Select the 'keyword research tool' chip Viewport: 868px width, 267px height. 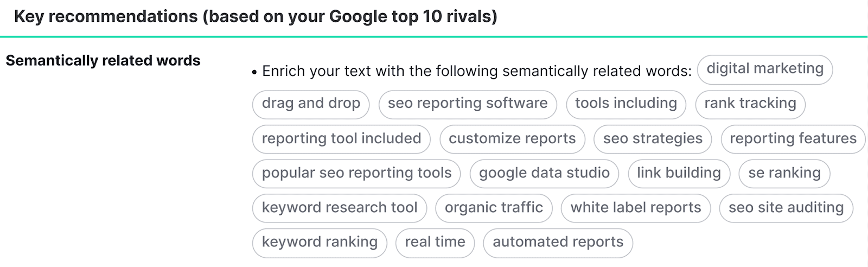(x=340, y=208)
